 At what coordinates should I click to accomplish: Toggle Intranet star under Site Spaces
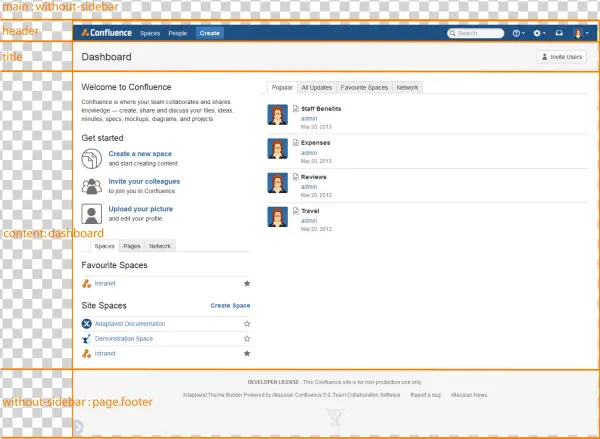point(247,354)
